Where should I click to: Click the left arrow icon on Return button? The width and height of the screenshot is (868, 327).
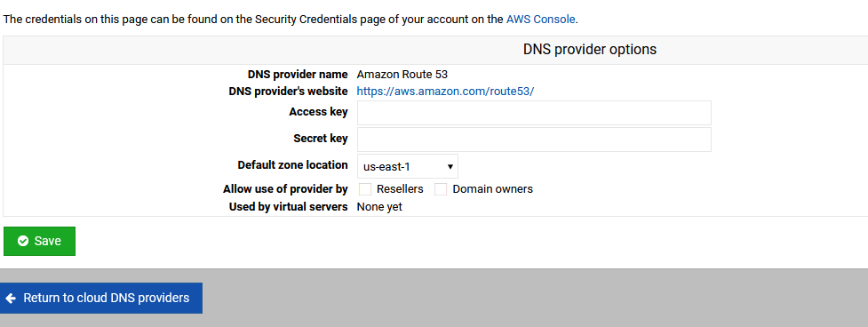[10, 299]
